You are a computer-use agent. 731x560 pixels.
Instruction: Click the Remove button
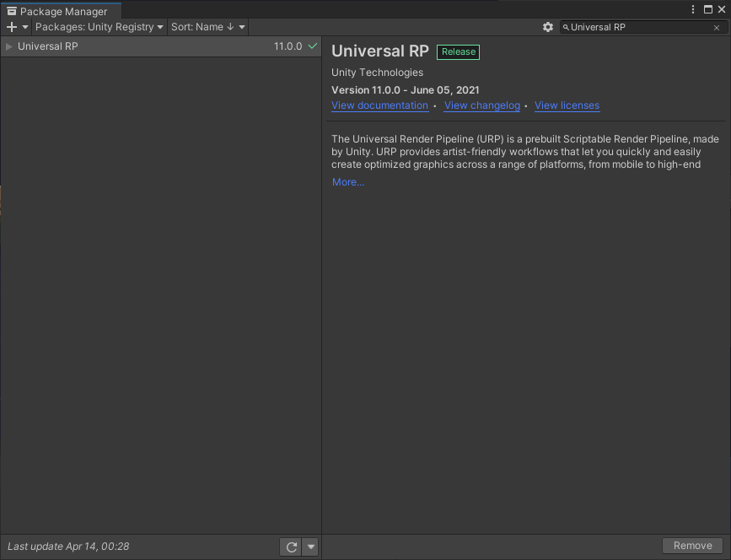pyautogui.click(x=692, y=546)
